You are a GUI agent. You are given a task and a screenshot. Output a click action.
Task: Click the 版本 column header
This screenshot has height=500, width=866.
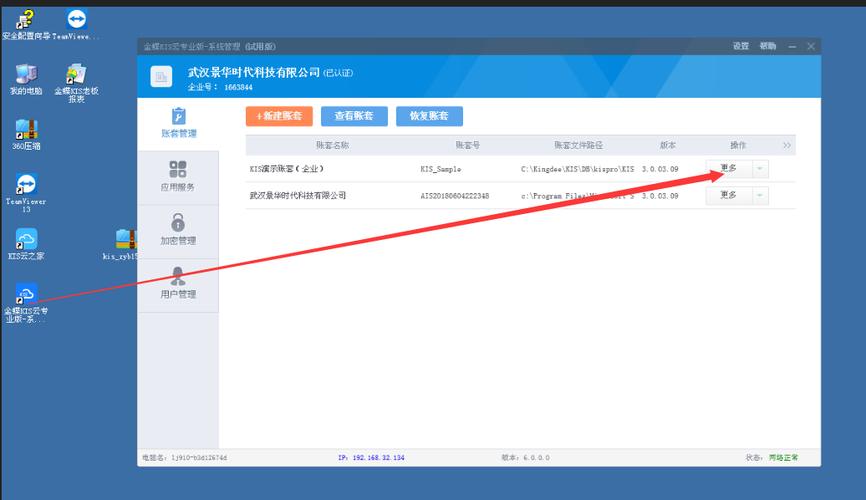click(x=667, y=145)
